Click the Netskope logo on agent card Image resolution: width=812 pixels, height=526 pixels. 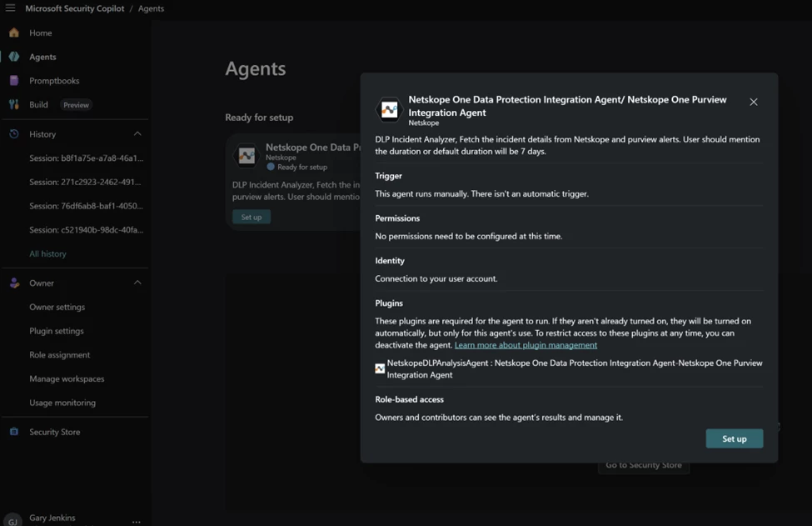[x=247, y=155]
